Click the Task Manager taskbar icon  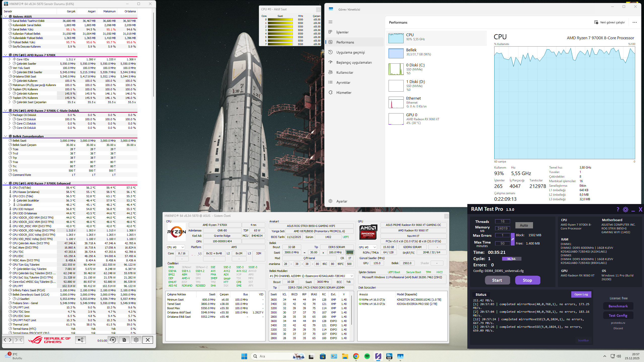coord(400,356)
